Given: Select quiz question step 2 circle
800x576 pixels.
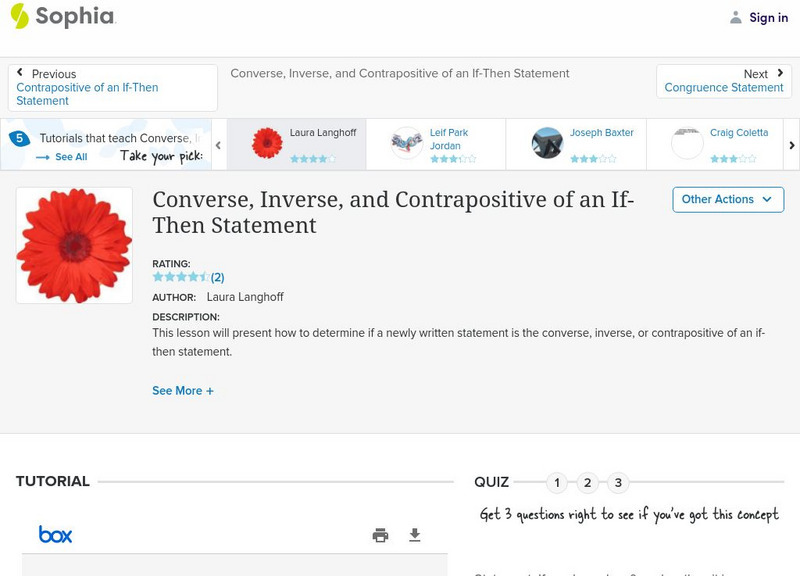Looking at the screenshot, I should (x=588, y=482).
